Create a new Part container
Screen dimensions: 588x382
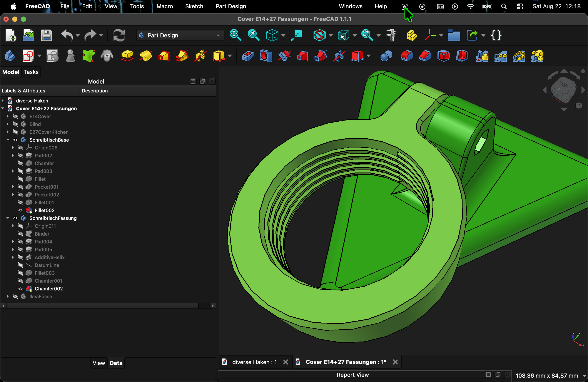point(411,35)
